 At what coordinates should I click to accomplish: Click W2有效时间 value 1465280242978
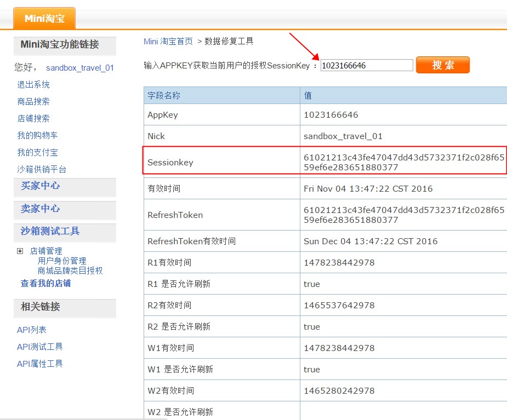(x=339, y=390)
